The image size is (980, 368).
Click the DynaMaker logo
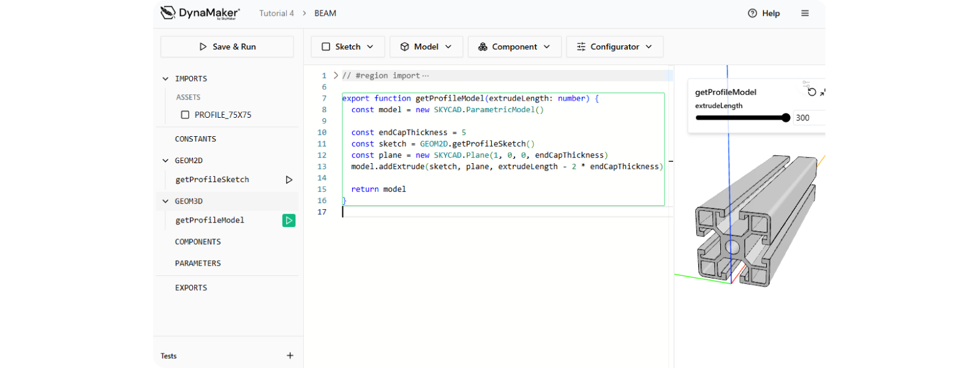coord(200,13)
